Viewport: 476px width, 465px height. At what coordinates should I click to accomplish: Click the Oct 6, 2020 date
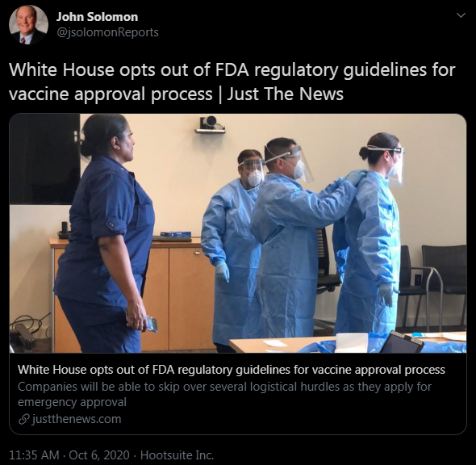click(x=99, y=455)
